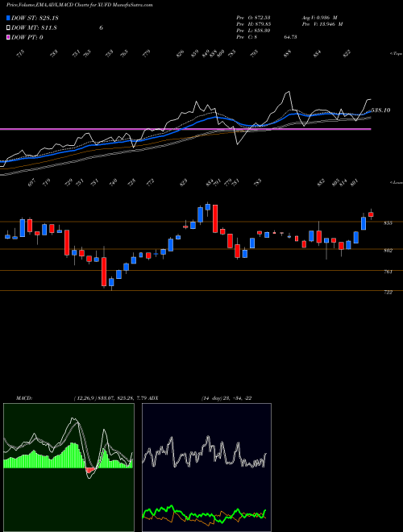Click the magenta horizontal line on EMA chart
403x532 pixels.
tap(185, 129)
